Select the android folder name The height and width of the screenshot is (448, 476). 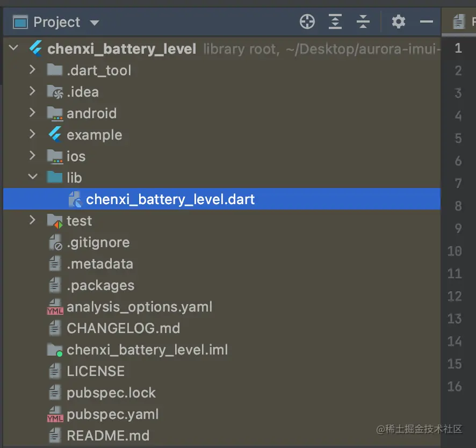click(x=92, y=113)
